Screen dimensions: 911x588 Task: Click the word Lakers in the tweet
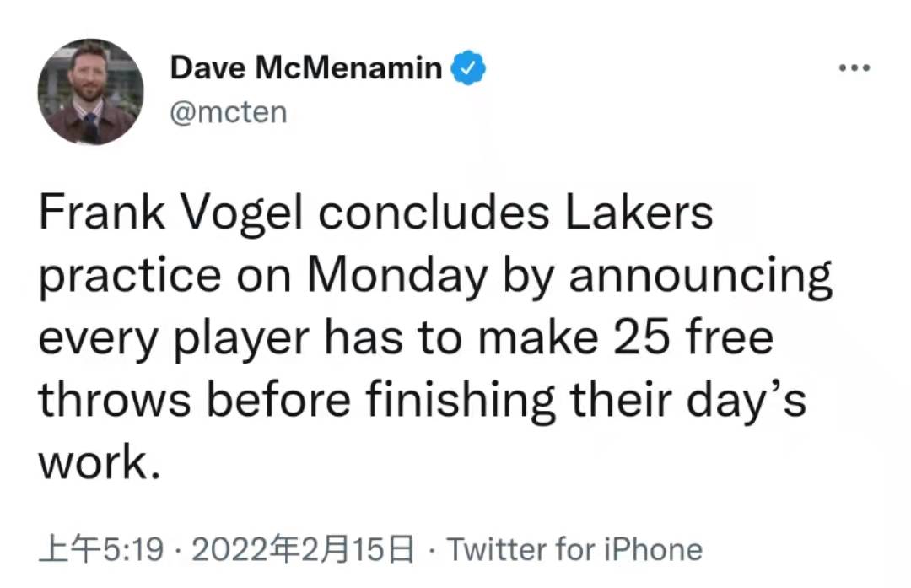tap(639, 212)
